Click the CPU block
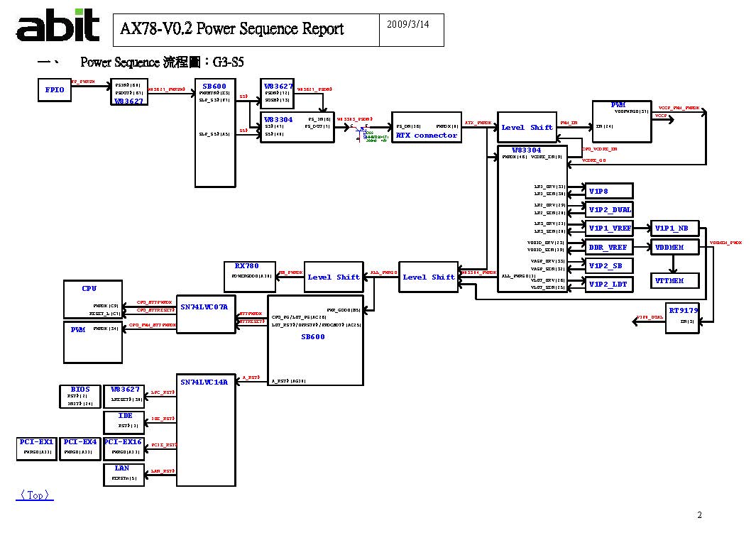The image size is (756, 540). [x=92, y=299]
